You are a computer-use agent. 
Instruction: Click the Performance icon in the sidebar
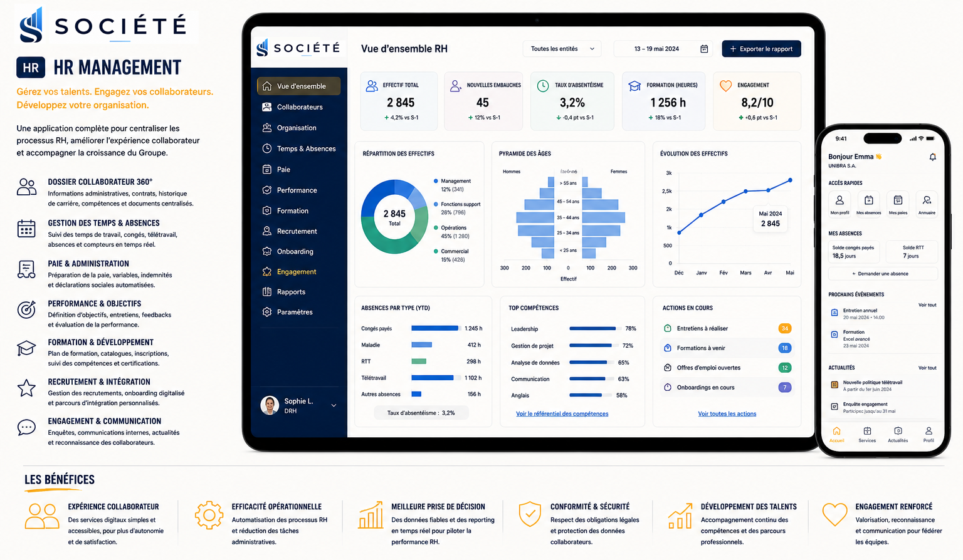(x=267, y=190)
